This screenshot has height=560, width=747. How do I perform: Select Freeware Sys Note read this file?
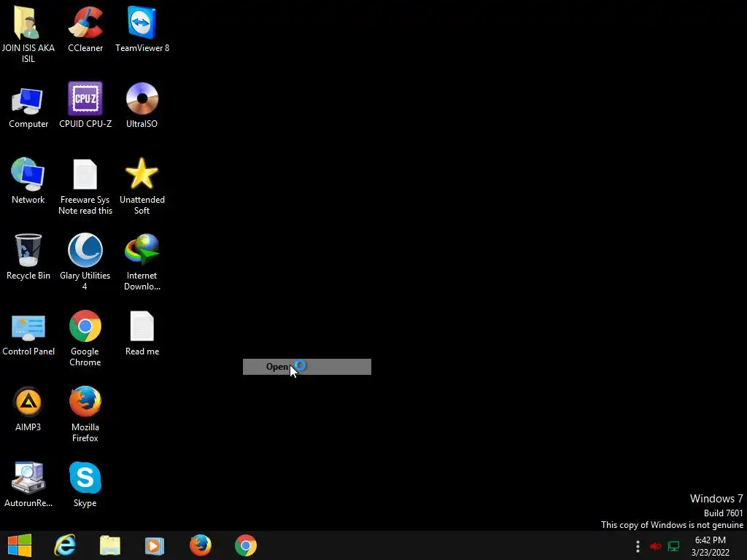tap(85, 187)
